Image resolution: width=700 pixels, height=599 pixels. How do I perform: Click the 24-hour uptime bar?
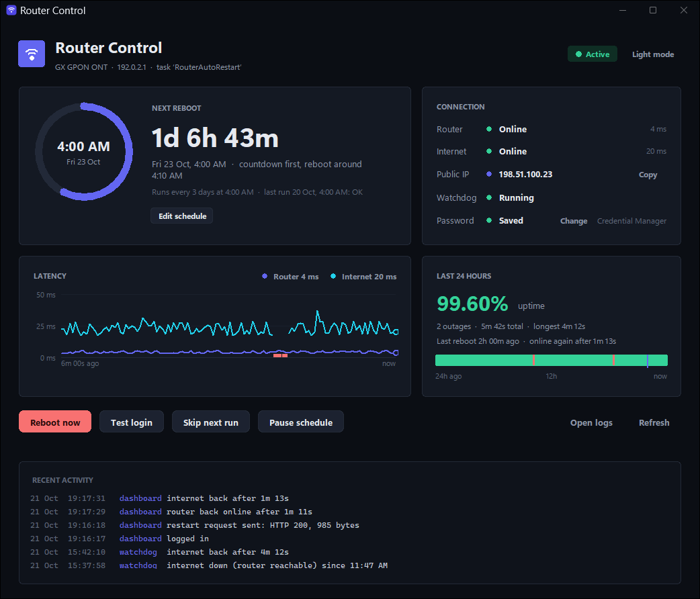[x=552, y=360]
